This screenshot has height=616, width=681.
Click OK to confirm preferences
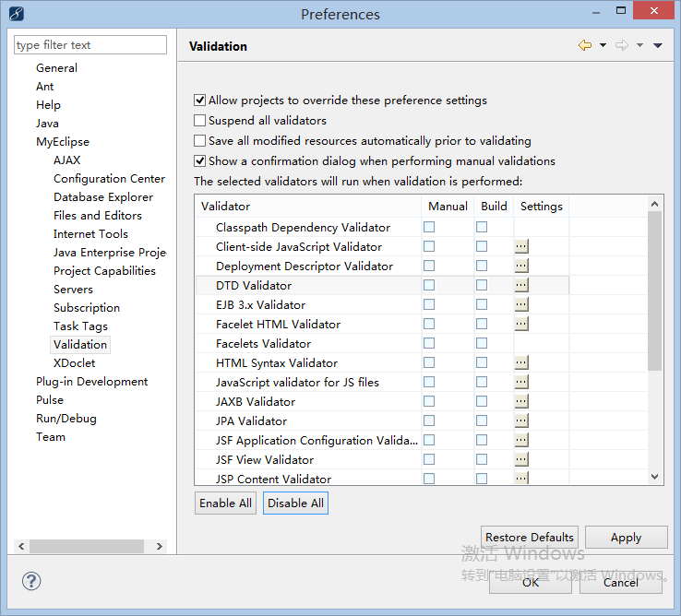(x=531, y=582)
